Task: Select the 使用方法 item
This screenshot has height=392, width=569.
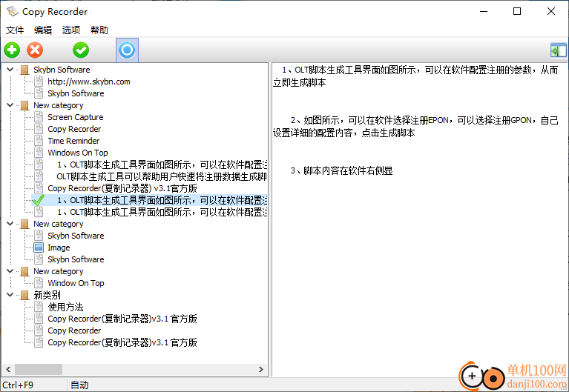Action: point(66,307)
